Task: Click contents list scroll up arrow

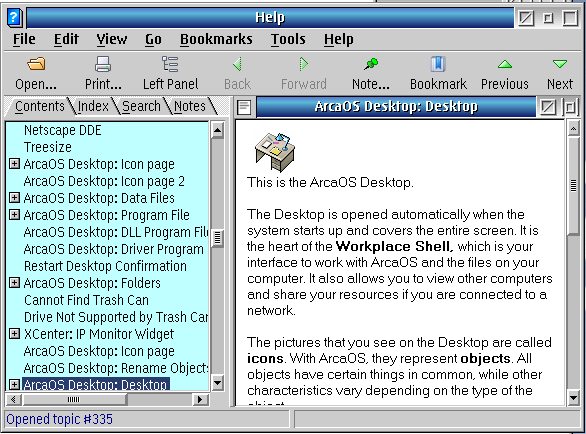Action: tap(217, 130)
